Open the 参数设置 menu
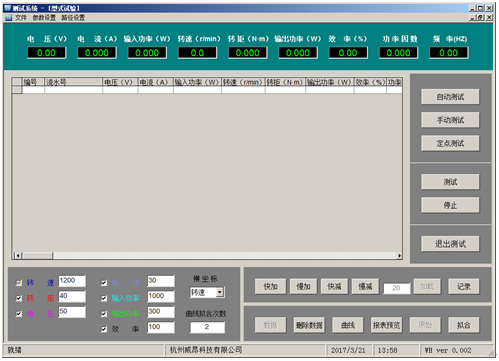The height and width of the screenshot is (361, 499). click(44, 17)
